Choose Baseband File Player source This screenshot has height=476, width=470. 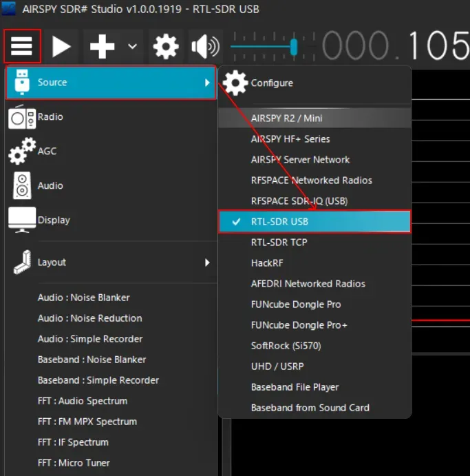point(314,386)
